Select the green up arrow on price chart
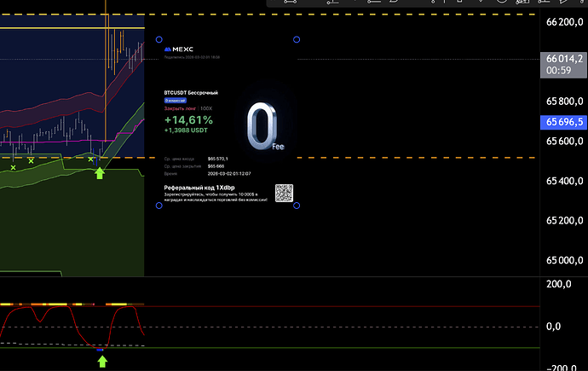This screenshot has width=588, height=371. point(99,173)
